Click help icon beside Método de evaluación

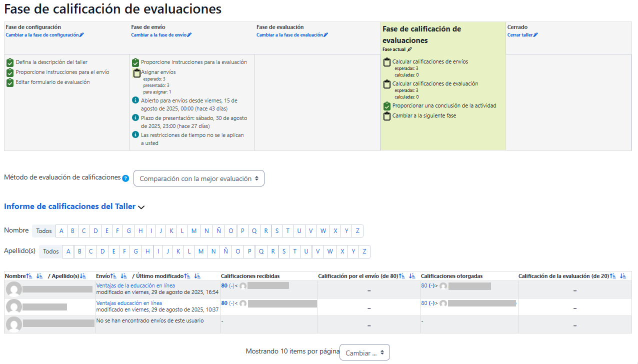[x=125, y=178]
